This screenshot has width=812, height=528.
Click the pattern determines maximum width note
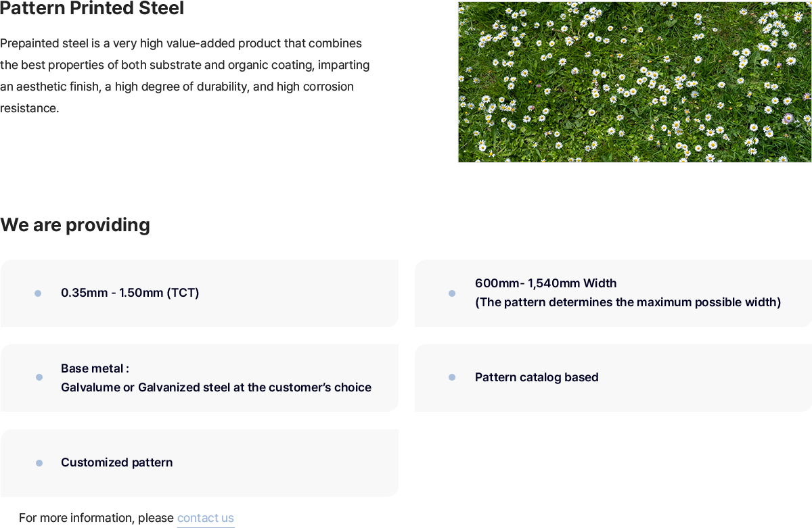coord(628,302)
